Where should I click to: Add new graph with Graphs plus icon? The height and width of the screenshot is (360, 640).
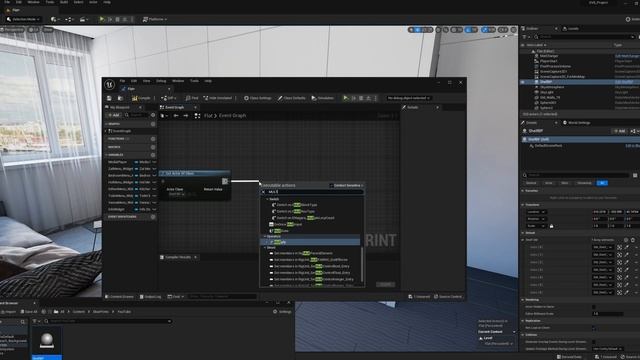tap(153, 124)
